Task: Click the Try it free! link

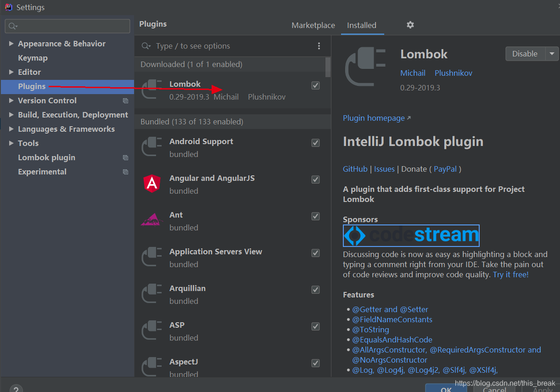Action: click(x=511, y=274)
